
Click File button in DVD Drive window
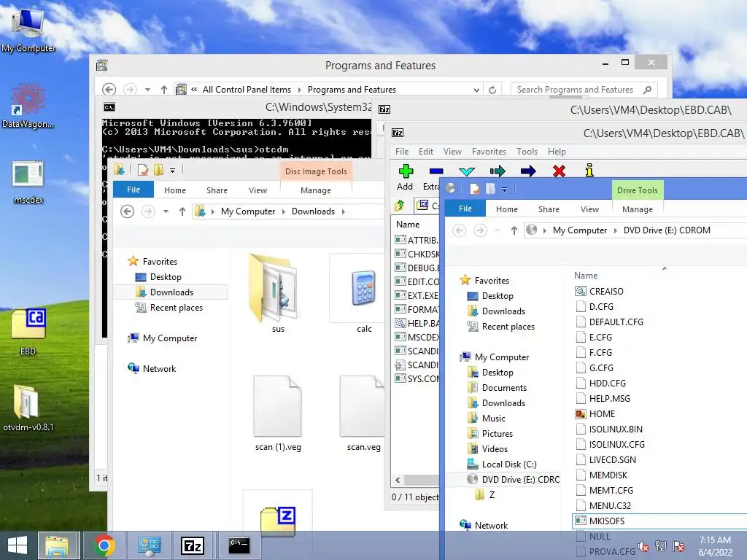pyautogui.click(x=465, y=209)
